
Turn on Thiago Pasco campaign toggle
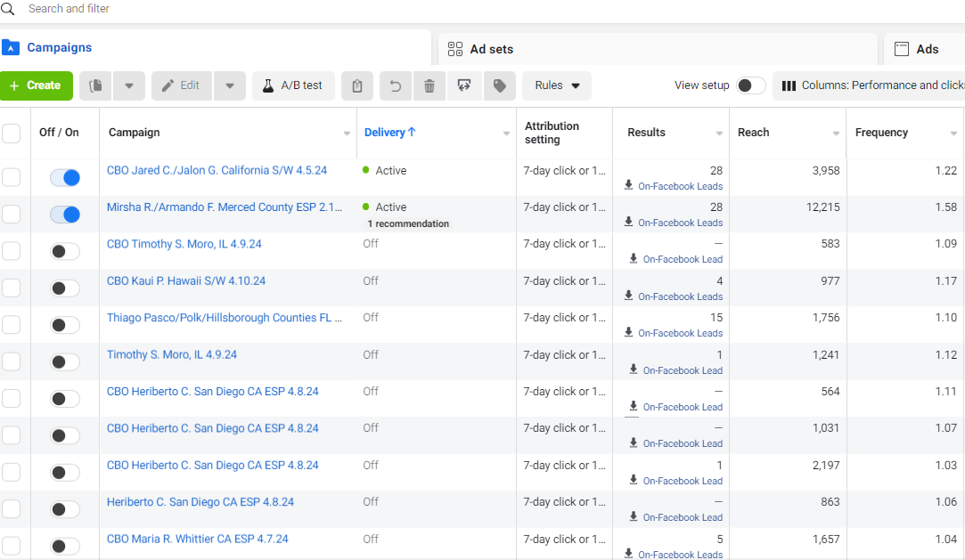tap(65, 325)
